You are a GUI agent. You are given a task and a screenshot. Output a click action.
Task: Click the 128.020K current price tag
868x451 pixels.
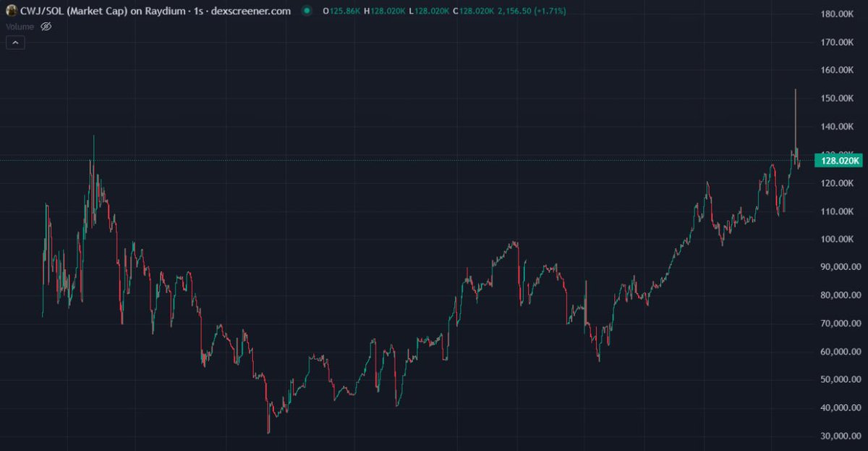click(x=839, y=161)
